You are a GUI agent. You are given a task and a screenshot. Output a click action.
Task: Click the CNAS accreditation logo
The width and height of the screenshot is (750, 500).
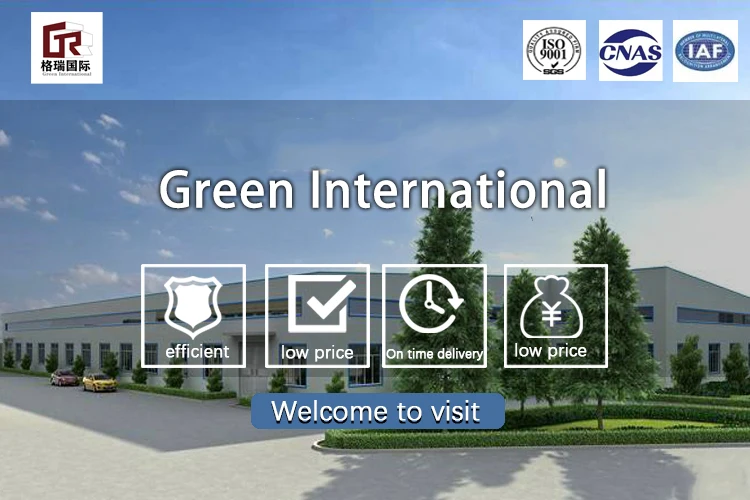pos(630,51)
